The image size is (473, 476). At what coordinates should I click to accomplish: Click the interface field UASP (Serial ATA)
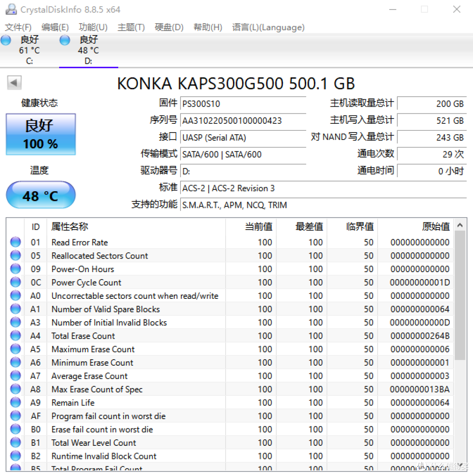click(243, 137)
